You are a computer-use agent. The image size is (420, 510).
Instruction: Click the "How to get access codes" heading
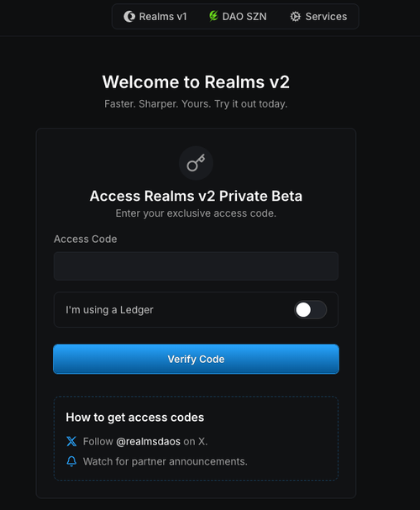click(135, 418)
